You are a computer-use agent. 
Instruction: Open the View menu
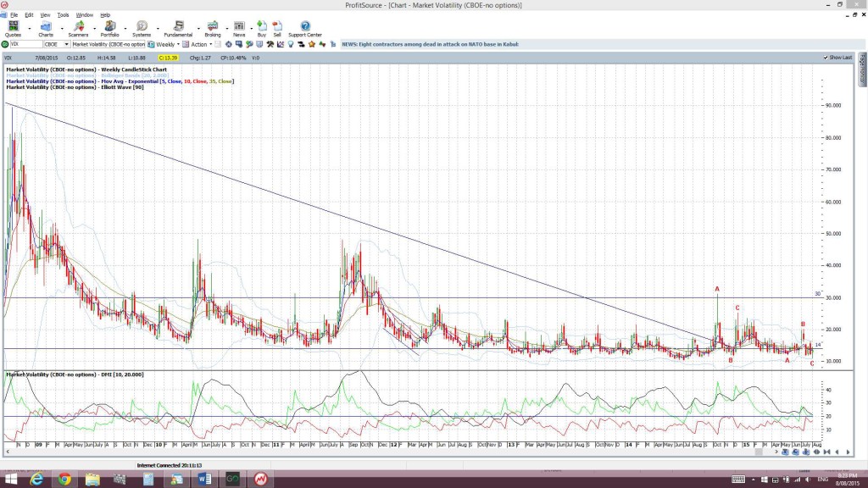point(45,15)
